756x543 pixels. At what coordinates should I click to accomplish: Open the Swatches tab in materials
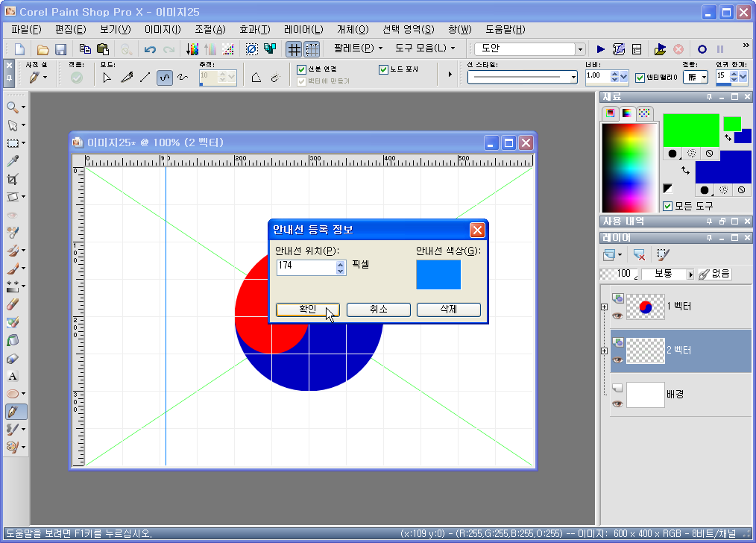coord(644,113)
